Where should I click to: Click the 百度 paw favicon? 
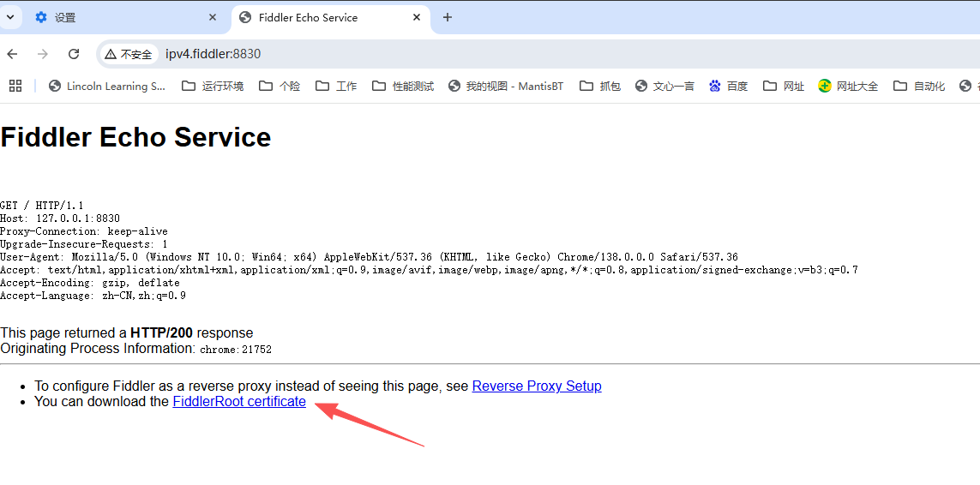[x=715, y=87]
